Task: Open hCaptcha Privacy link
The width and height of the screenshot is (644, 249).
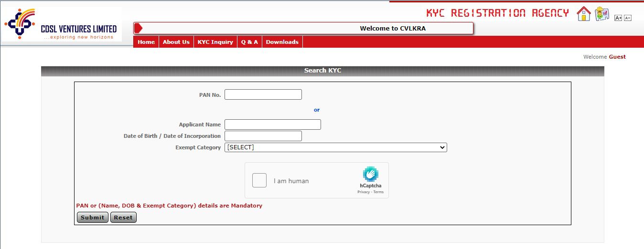Action: pos(364,192)
